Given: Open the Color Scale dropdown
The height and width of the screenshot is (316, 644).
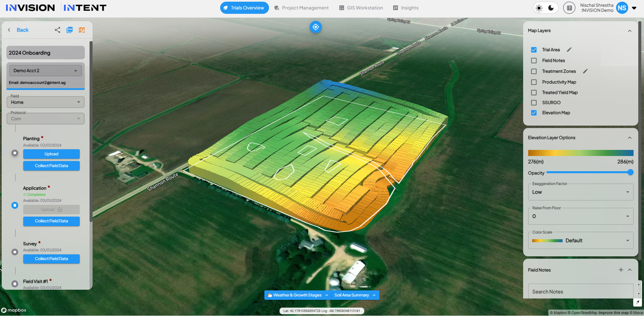Looking at the screenshot, I should [x=580, y=241].
